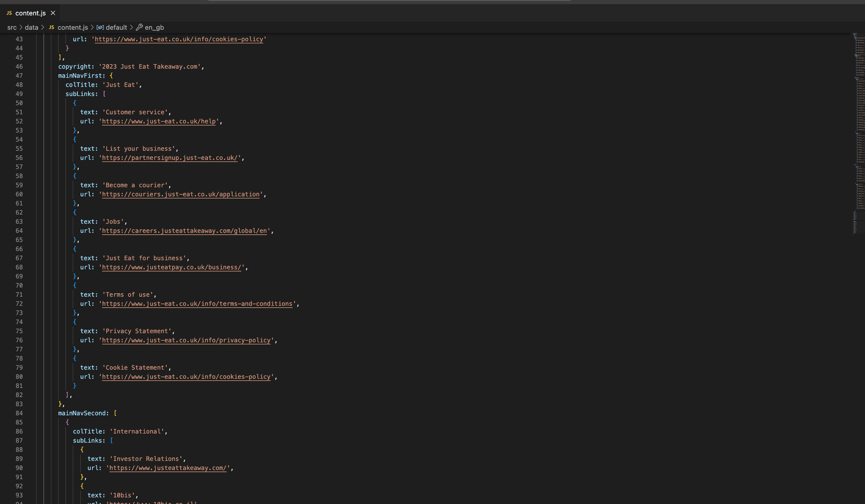The image size is (865, 504).
Task: Click the breadcrumb chevron after default
Action: click(131, 27)
